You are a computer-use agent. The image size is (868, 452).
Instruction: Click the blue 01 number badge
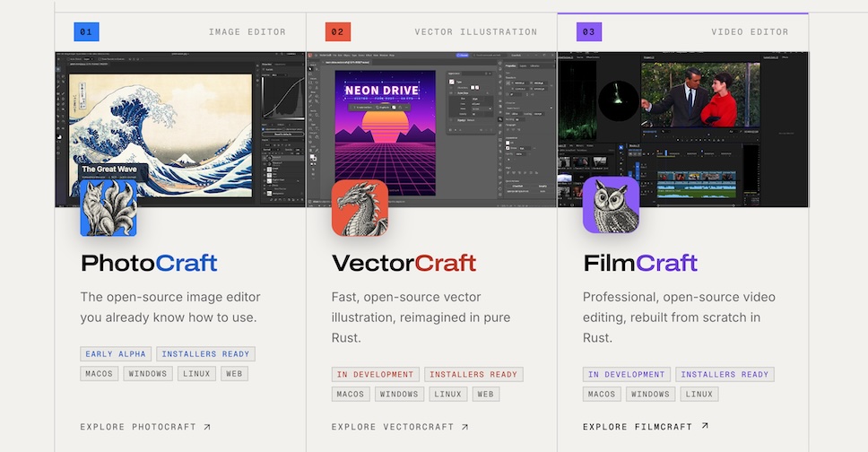pos(86,31)
